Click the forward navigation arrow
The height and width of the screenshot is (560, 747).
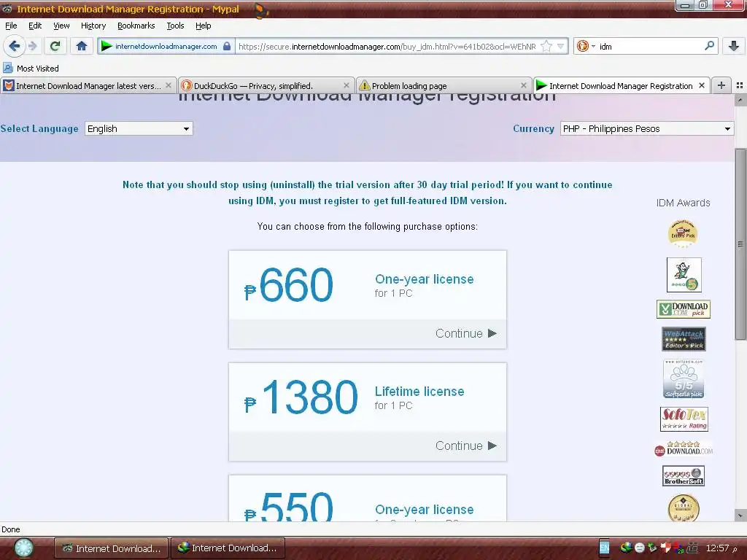(32, 46)
